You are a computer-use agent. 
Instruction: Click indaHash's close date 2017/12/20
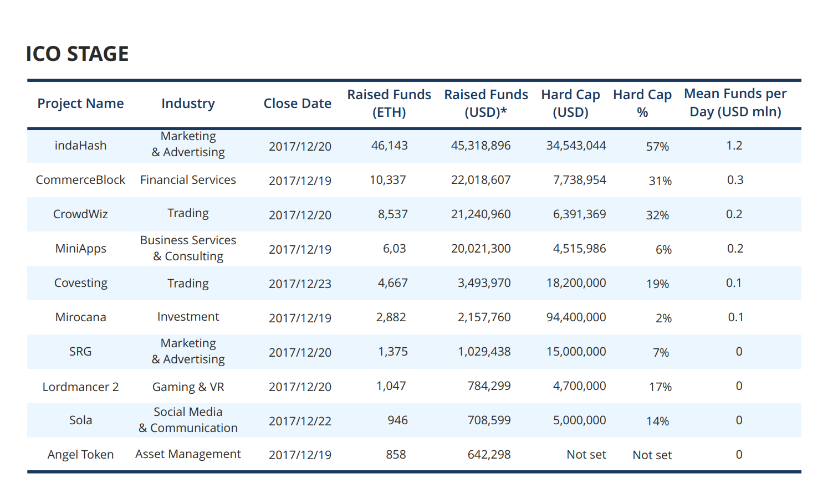[x=300, y=147]
